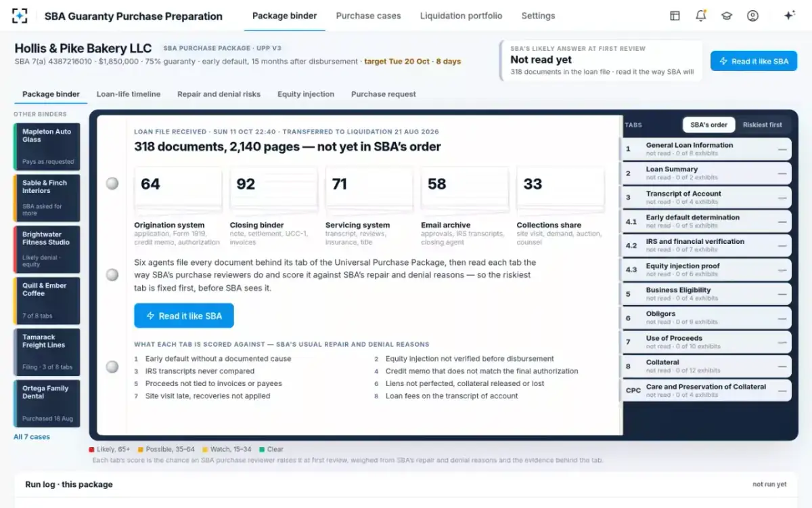This screenshot has width=812, height=508.
Task: Open the notifications bell
Action: click(700, 16)
